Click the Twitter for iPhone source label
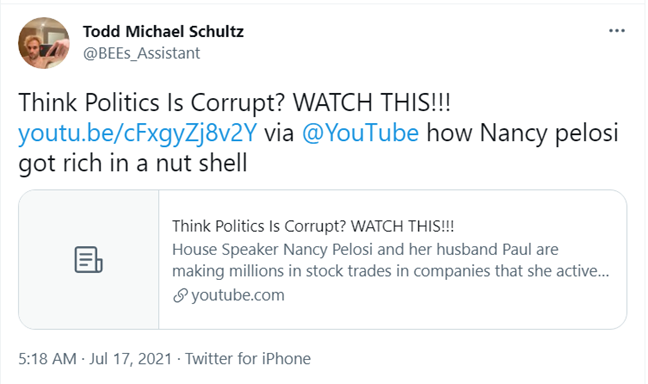648x384 pixels. (248, 358)
